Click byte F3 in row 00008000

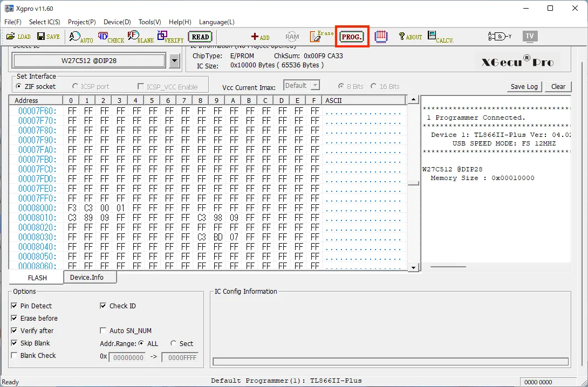click(x=72, y=208)
